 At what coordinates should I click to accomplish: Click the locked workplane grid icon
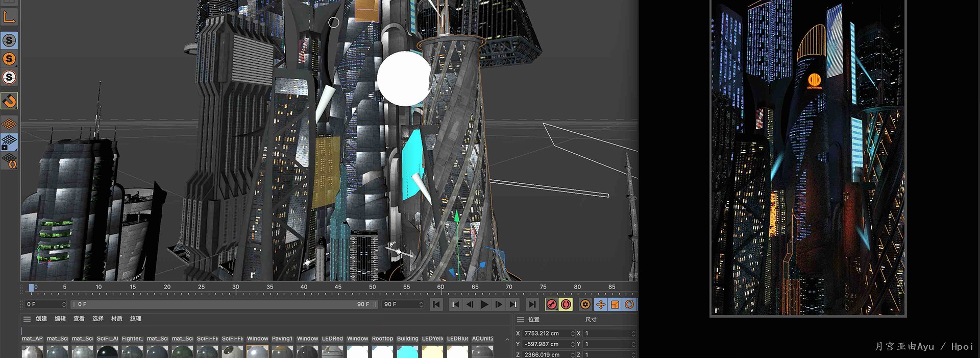coord(9,142)
